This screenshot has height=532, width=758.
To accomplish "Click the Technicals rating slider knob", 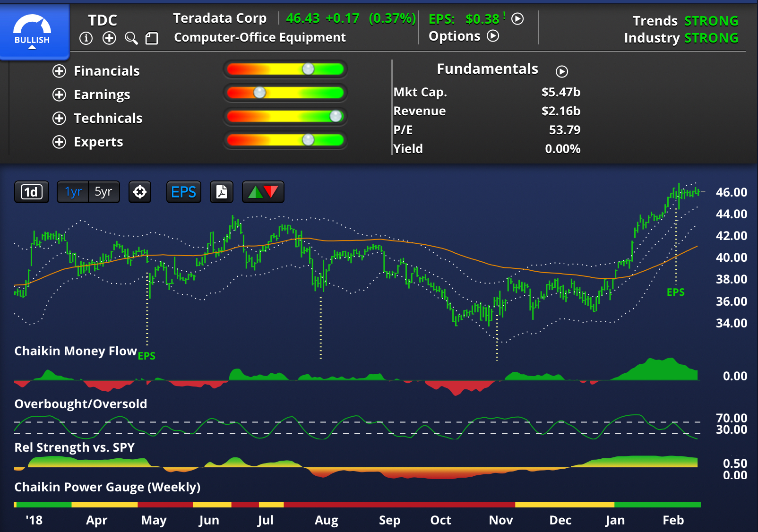I will coord(336,116).
